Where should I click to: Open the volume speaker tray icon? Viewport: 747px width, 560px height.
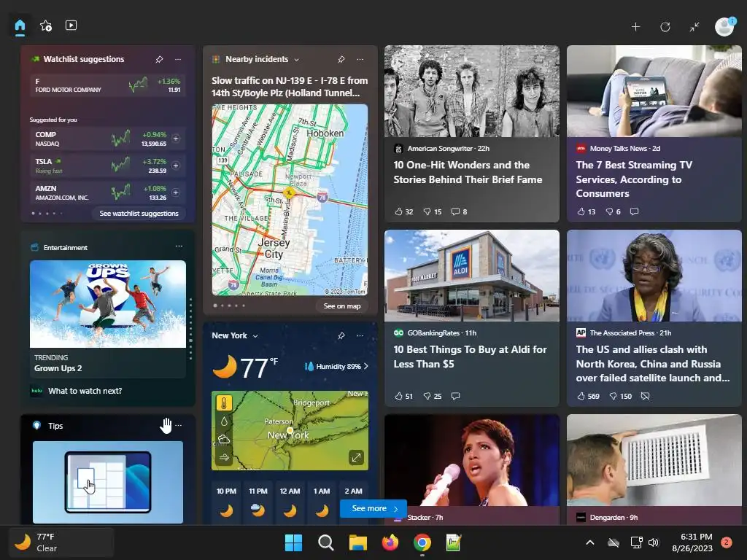point(653,542)
